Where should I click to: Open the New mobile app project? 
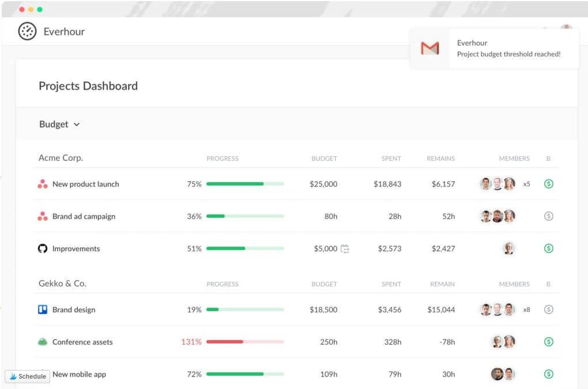[x=79, y=375]
